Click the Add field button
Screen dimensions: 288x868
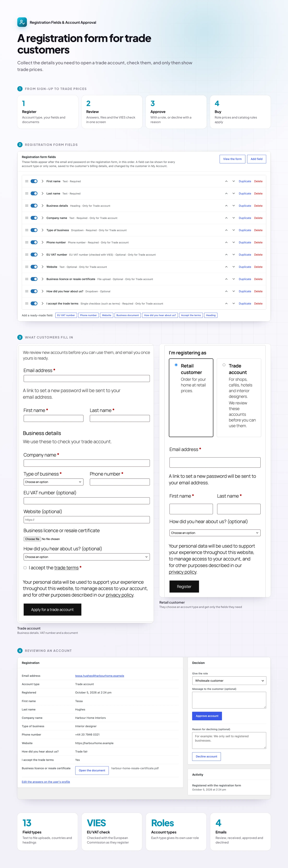tap(257, 159)
